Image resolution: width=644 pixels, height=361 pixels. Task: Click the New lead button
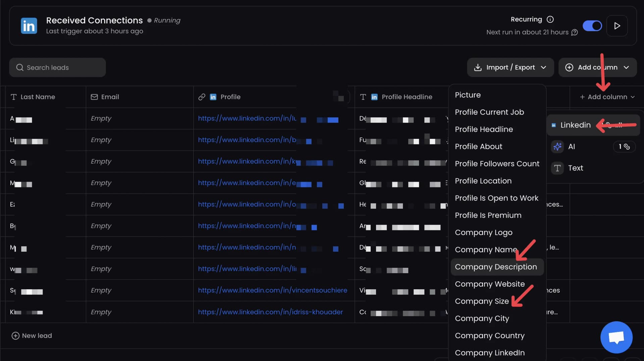(x=32, y=336)
